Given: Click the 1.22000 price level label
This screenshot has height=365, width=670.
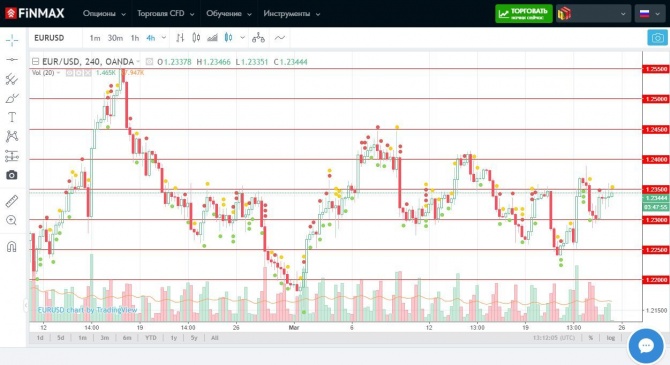Looking at the screenshot, I should tap(655, 280).
